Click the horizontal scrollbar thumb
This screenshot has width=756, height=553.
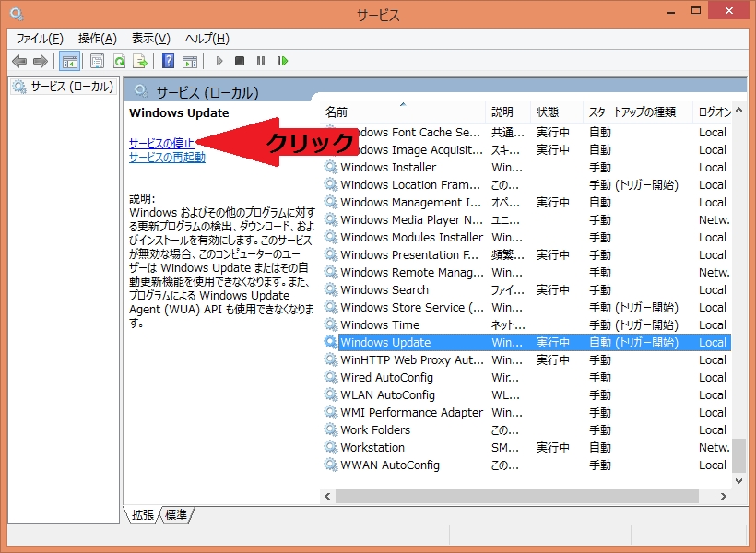pyautogui.click(x=517, y=496)
